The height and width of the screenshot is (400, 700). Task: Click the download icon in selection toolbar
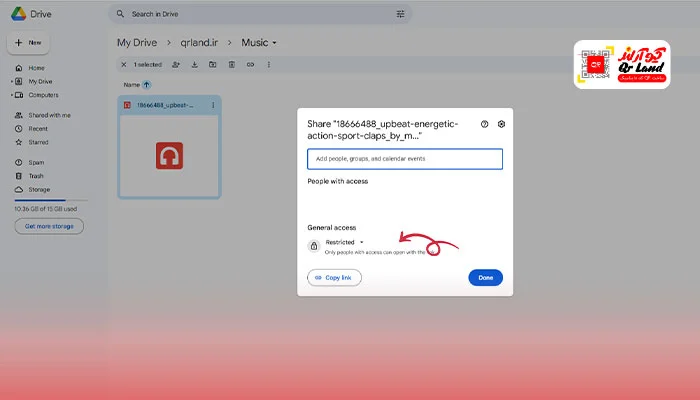pos(194,65)
